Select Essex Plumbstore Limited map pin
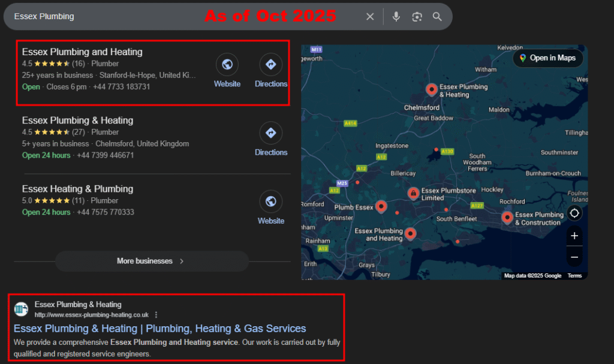Screen dimensions: 614x364 point(413,193)
